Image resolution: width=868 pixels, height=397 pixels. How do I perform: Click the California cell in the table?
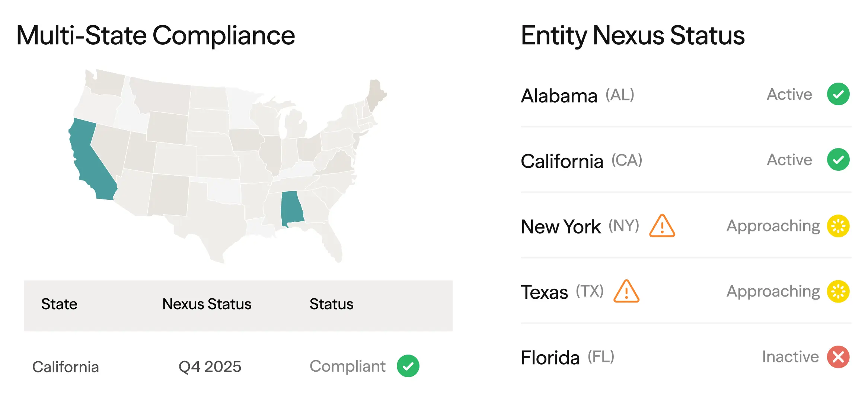(66, 367)
